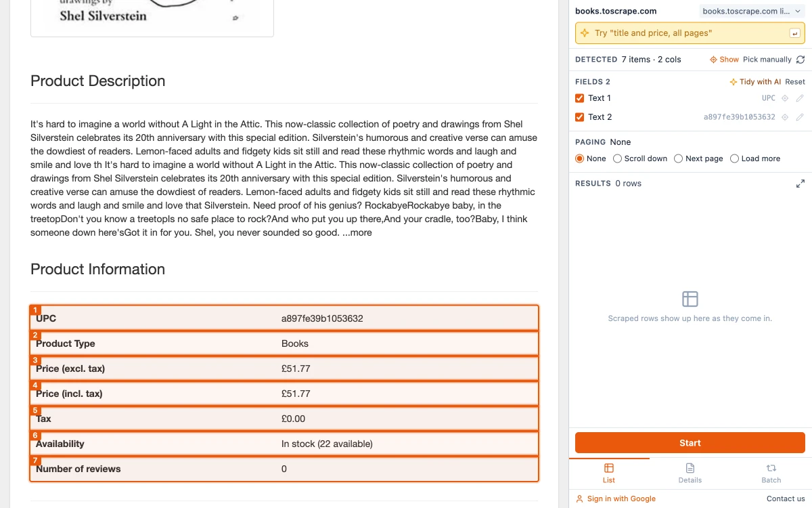Click the Price (excl. tax) label
Screen dimensions: 812x508
(70, 368)
